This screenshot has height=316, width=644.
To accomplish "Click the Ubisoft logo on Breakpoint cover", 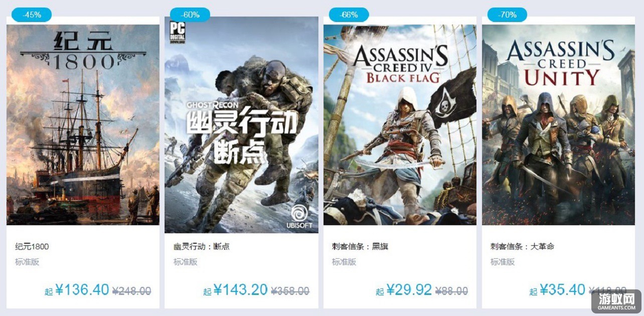I will click(x=299, y=216).
